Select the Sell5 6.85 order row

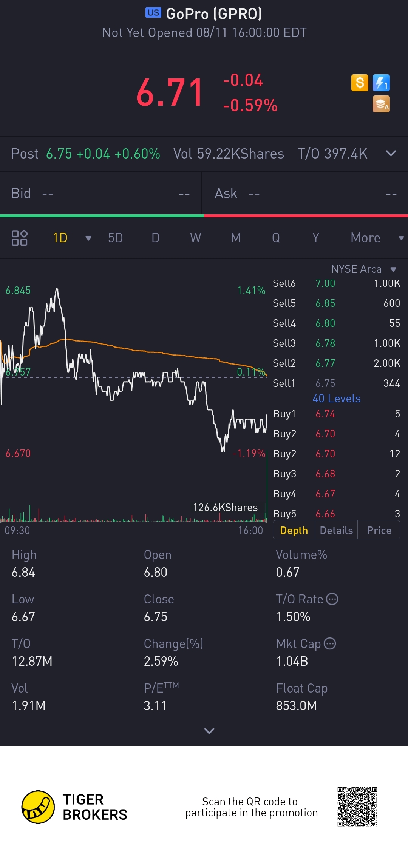click(x=336, y=303)
